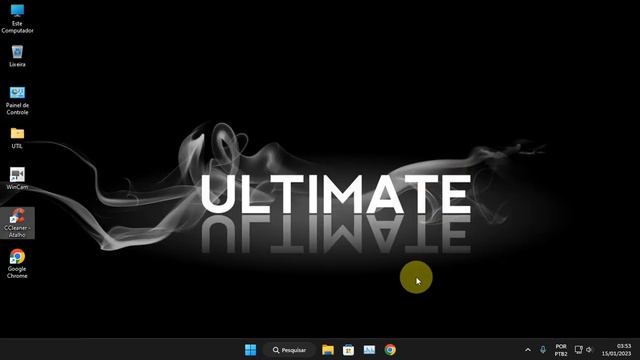Click the Pesquisar search box
This screenshot has height=360, width=640.
[289, 350]
